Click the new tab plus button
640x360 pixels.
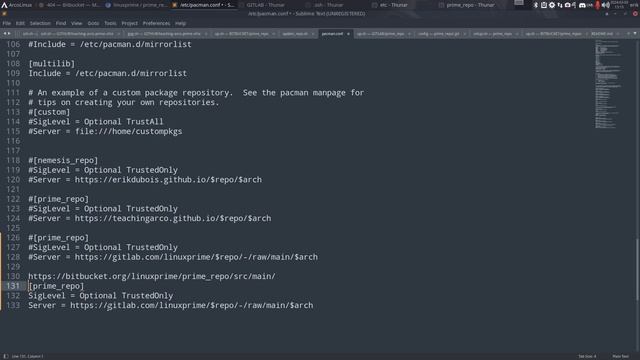coord(629,33)
